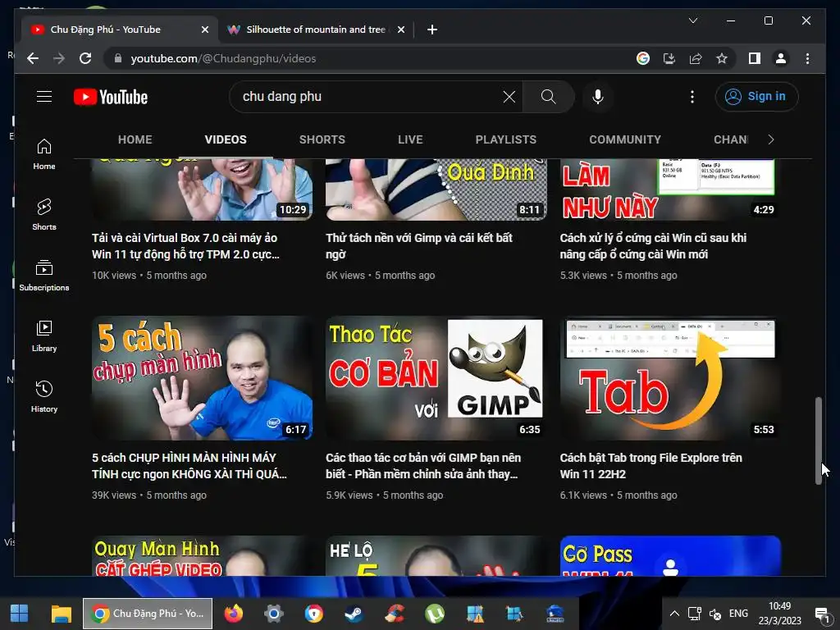Open uTorrent from the taskbar
This screenshot has width=840, height=630.
(435, 614)
